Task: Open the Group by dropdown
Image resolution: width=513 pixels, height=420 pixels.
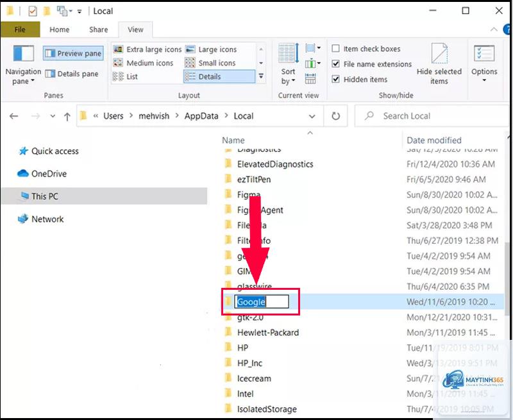Action: click(313, 49)
